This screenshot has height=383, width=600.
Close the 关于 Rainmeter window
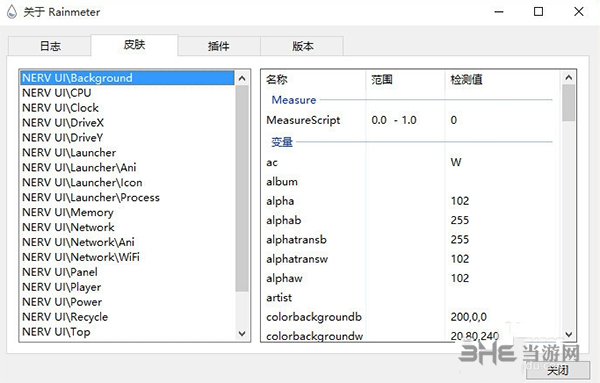[579, 12]
